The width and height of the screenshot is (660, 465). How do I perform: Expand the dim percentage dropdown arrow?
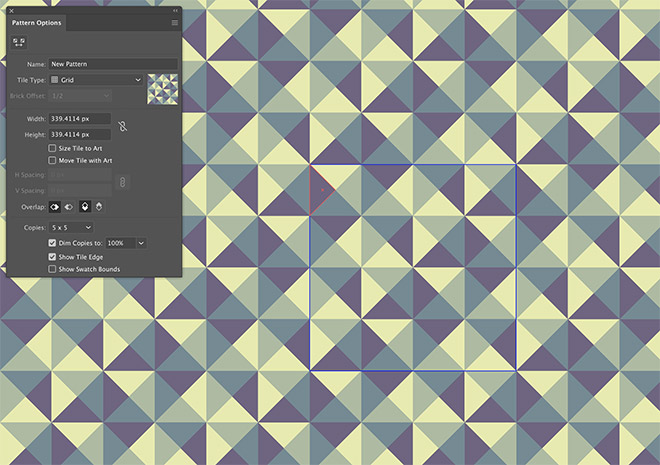coord(141,243)
